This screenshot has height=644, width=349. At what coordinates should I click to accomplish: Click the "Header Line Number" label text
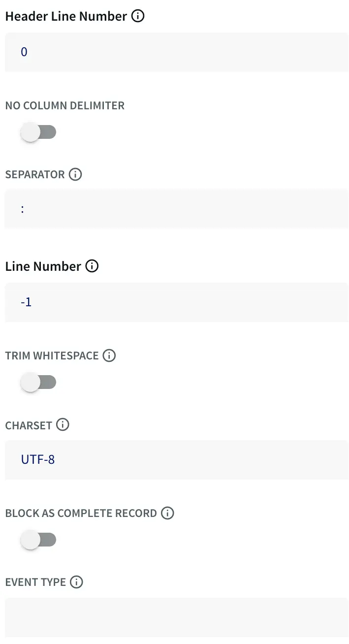click(x=66, y=16)
